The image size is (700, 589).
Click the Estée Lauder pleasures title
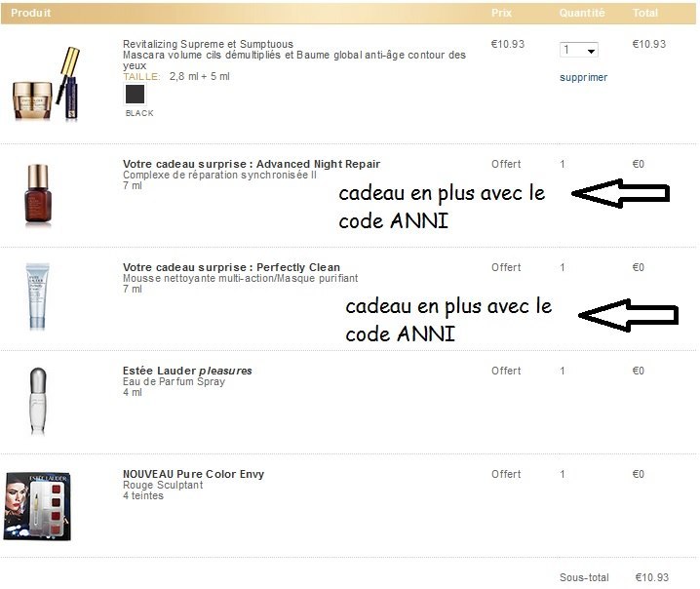point(187,371)
